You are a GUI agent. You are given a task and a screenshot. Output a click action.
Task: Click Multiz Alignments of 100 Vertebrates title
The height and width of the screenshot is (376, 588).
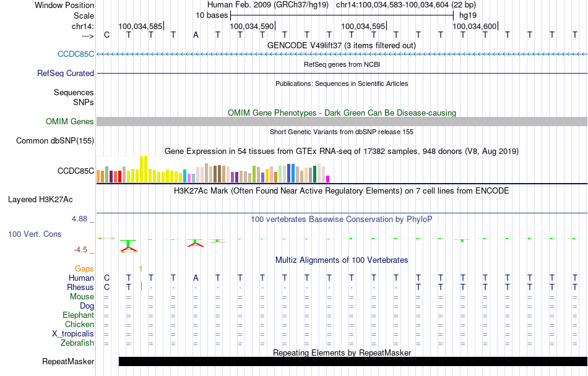coord(342,260)
